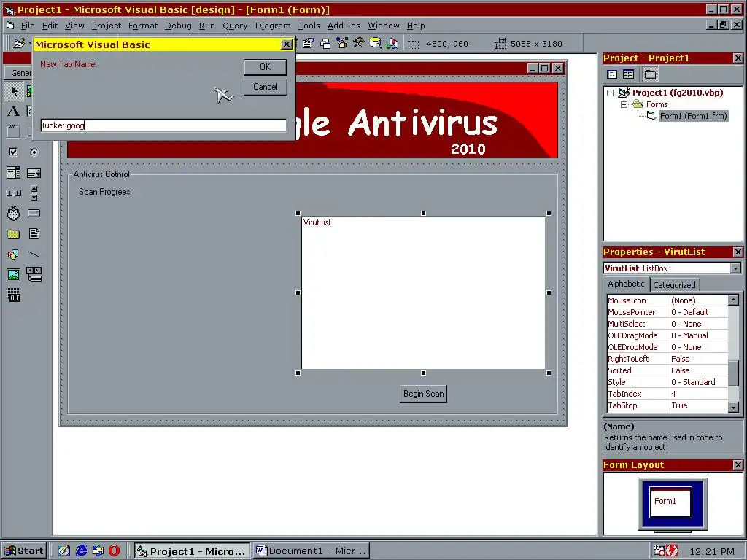This screenshot has height=560, width=747.
Task: Select the DriveListBox tool in toolbox
Action: (x=34, y=214)
